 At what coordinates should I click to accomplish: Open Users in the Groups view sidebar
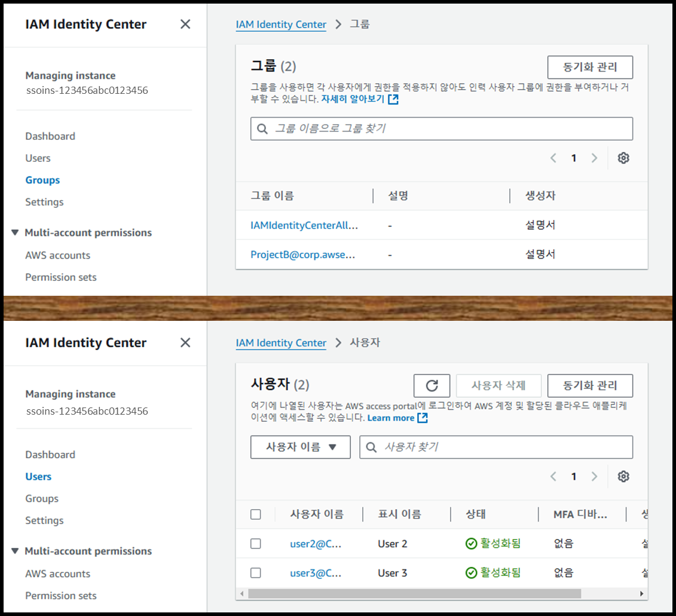38,158
